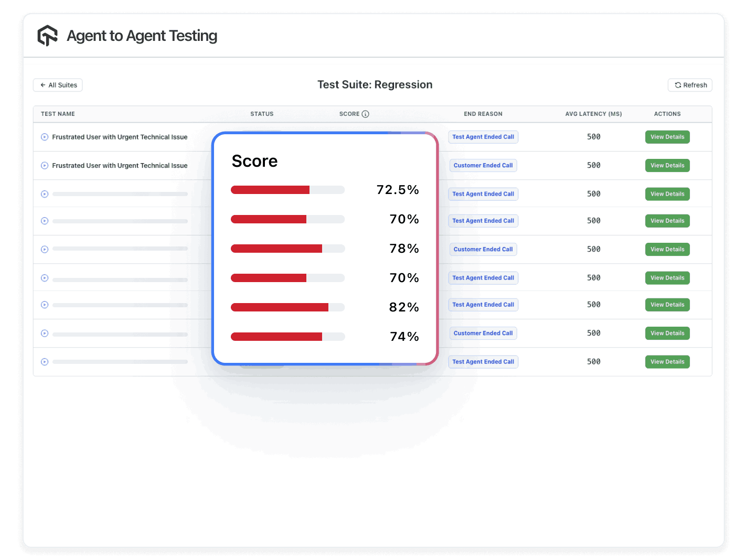747x560 pixels.
Task: Play the fifth test row
Action: click(x=45, y=249)
